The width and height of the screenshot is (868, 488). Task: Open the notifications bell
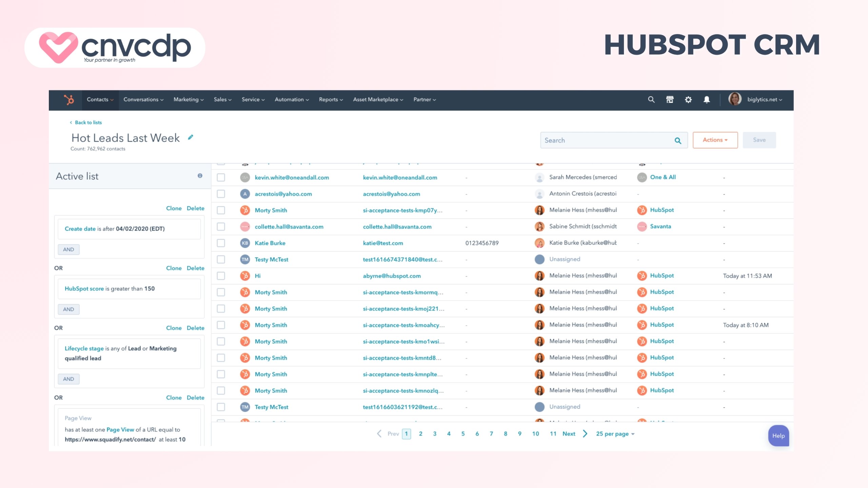pos(707,100)
